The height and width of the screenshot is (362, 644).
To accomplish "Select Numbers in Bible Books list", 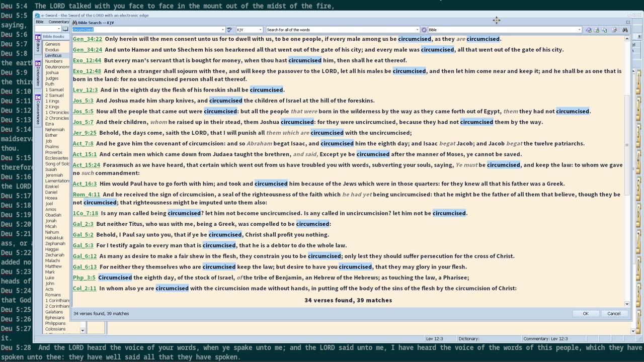I will click(x=54, y=61).
